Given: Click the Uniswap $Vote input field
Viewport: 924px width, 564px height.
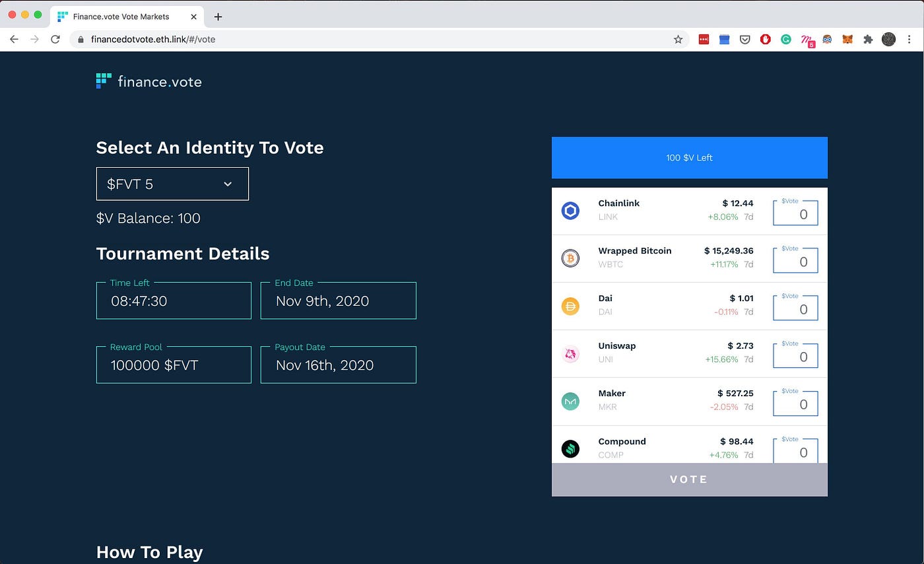Looking at the screenshot, I should [795, 355].
